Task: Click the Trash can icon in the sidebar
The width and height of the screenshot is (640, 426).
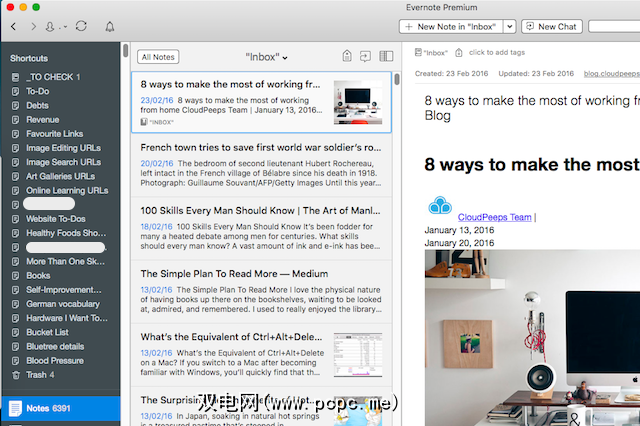Action: 16,375
